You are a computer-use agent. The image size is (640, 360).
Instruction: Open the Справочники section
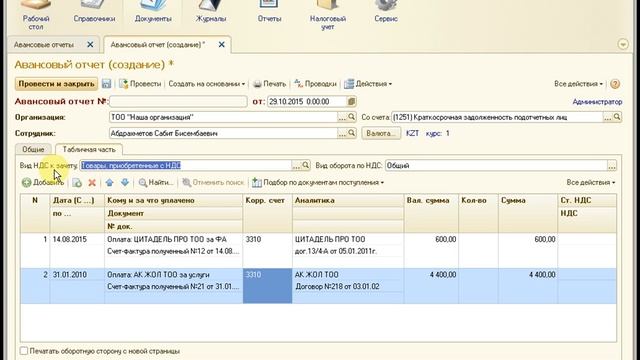(94, 12)
